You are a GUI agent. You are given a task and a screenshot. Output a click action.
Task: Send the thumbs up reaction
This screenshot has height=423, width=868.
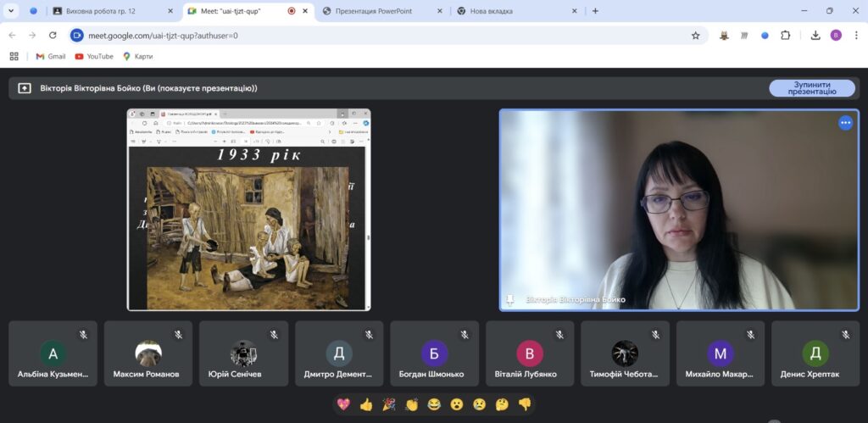366,404
